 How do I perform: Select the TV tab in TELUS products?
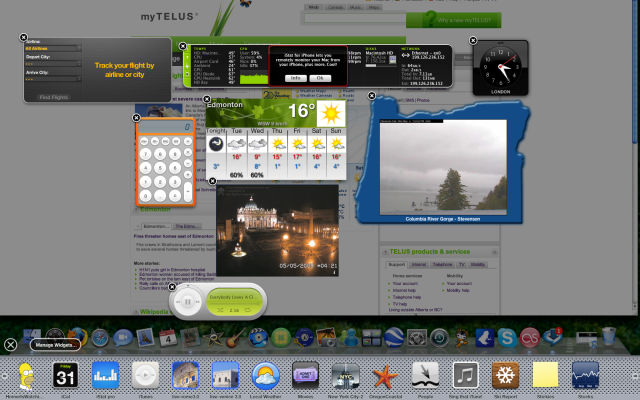pos(462,264)
